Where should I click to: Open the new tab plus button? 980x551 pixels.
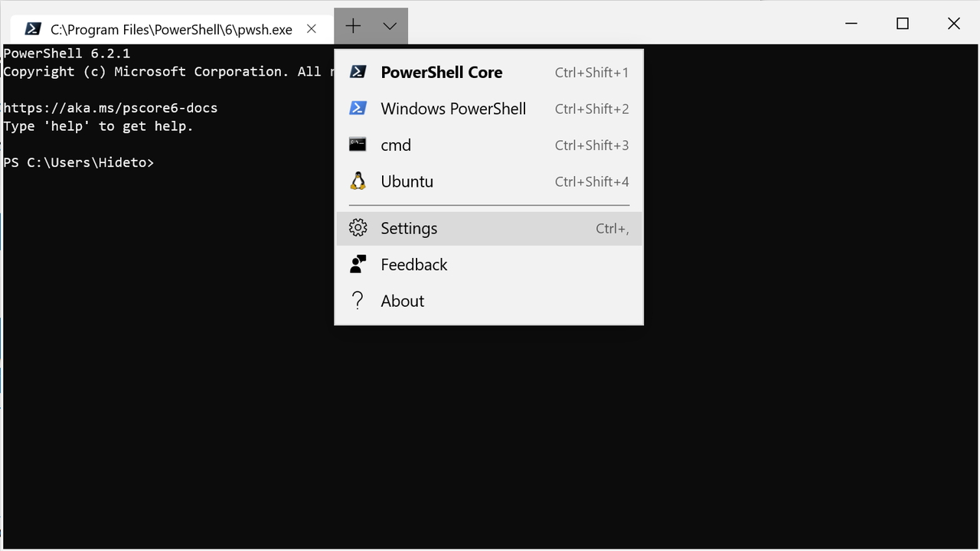[x=353, y=25]
